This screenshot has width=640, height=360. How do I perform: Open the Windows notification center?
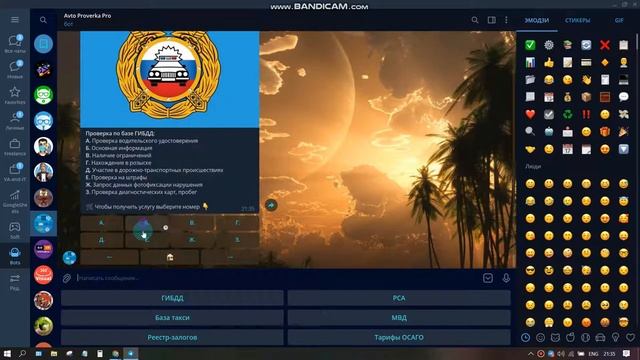(x=627, y=353)
